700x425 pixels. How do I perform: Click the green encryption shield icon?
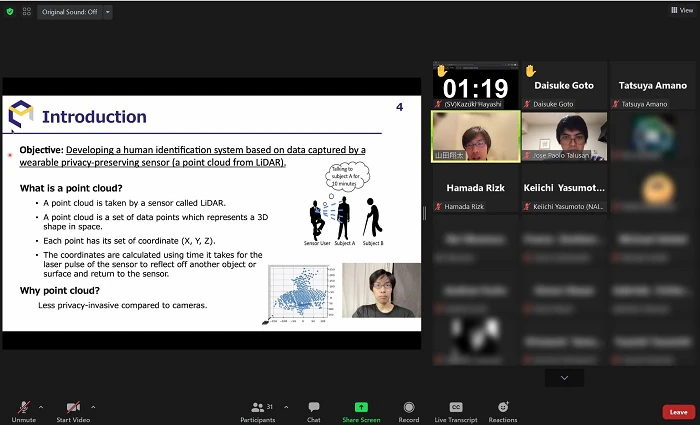tap(10, 12)
